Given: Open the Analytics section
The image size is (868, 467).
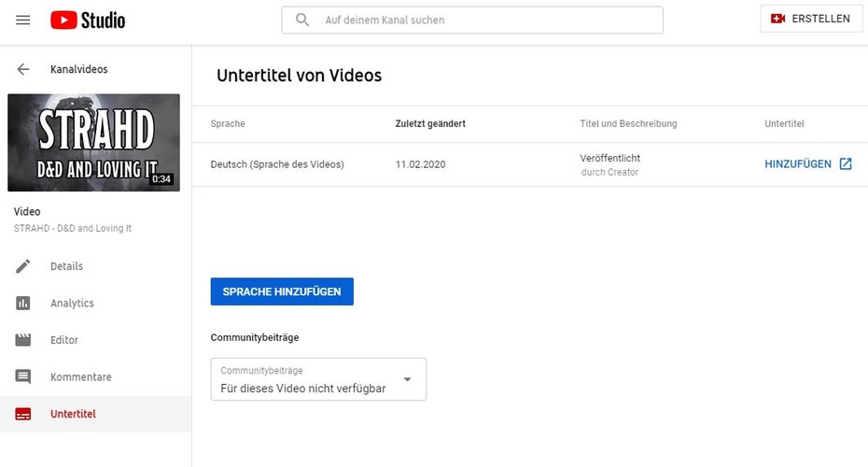Looking at the screenshot, I should pyautogui.click(x=96, y=303).
